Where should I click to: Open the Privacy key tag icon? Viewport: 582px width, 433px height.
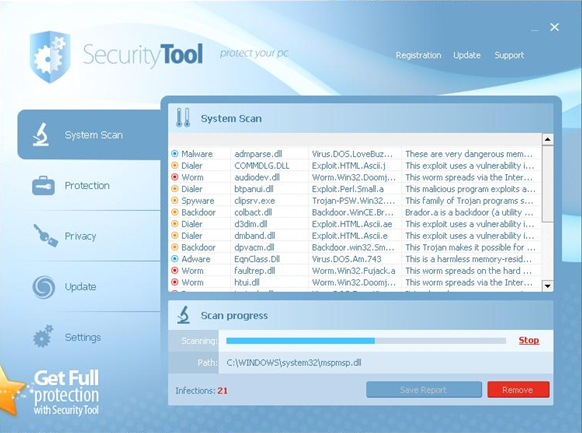(45, 235)
